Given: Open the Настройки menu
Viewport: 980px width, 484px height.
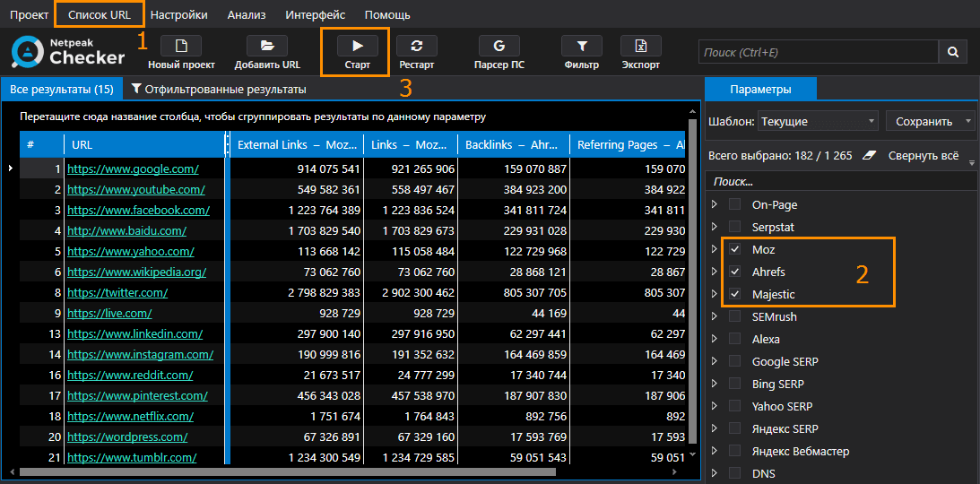Looking at the screenshot, I should pos(179,14).
